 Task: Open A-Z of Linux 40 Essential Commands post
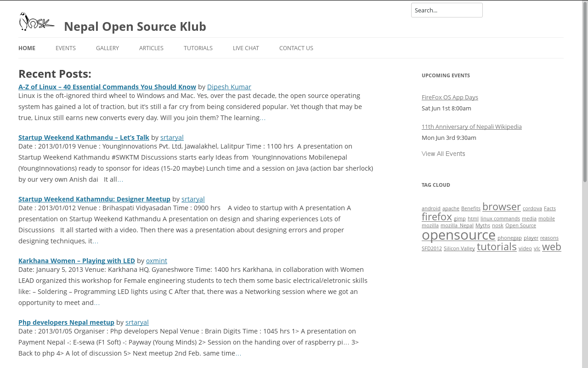107,87
